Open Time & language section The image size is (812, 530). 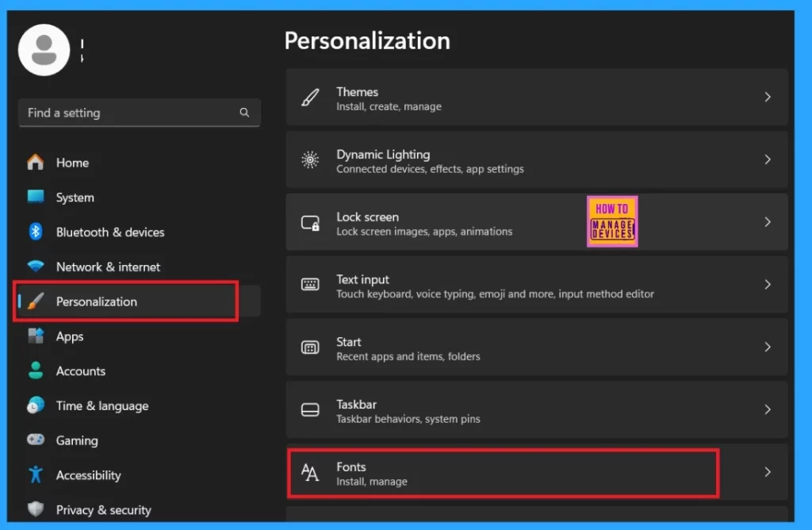139,405
